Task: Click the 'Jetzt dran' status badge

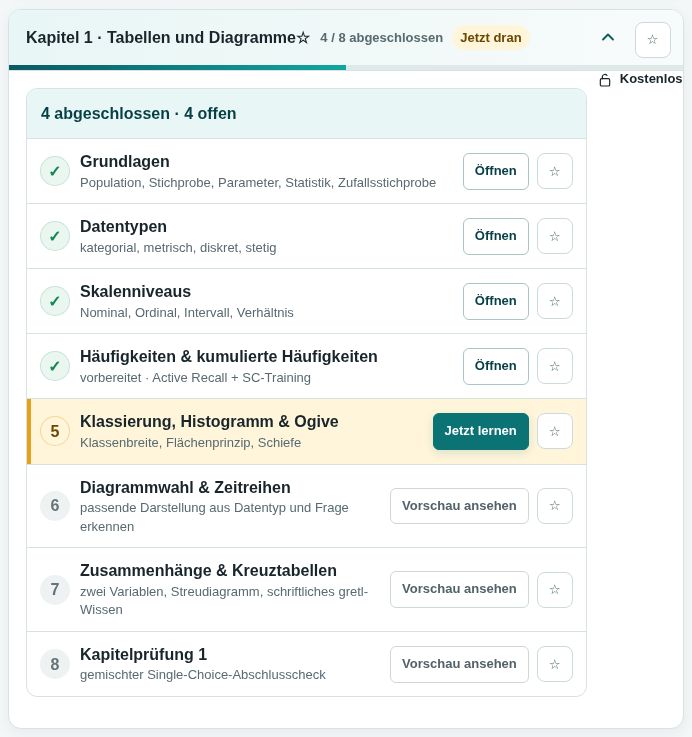Action: 491,38
